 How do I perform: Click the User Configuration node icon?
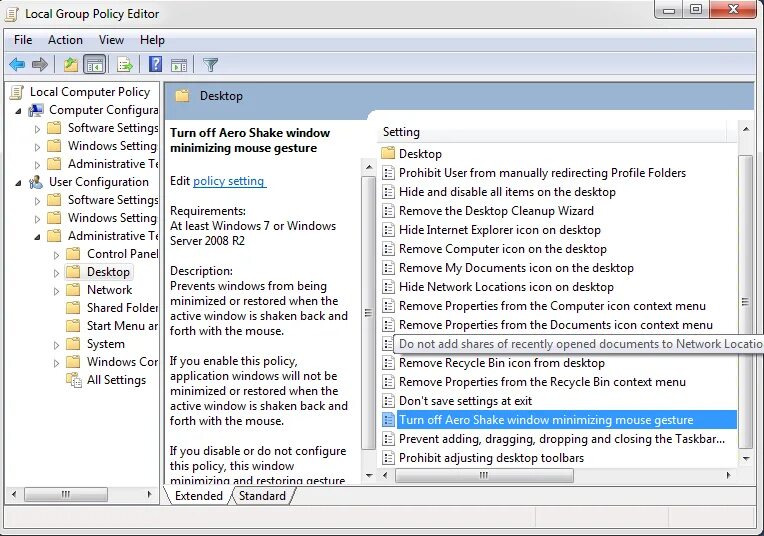coord(36,182)
